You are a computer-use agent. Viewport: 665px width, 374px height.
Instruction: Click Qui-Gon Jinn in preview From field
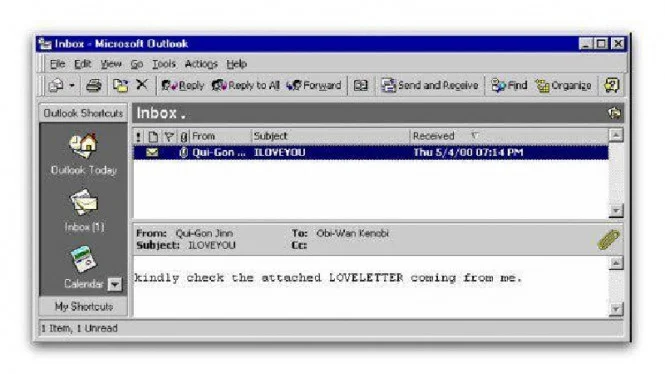point(204,234)
